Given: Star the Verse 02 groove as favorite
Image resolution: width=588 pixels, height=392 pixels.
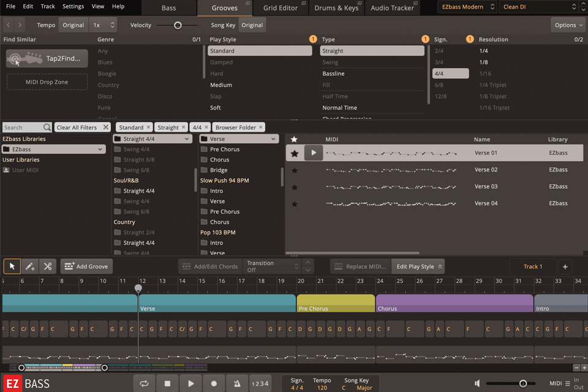Looking at the screenshot, I should click(295, 170).
